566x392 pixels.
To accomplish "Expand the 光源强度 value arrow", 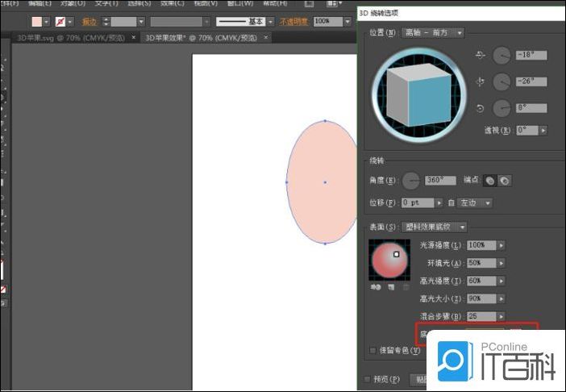I will [501, 245].
